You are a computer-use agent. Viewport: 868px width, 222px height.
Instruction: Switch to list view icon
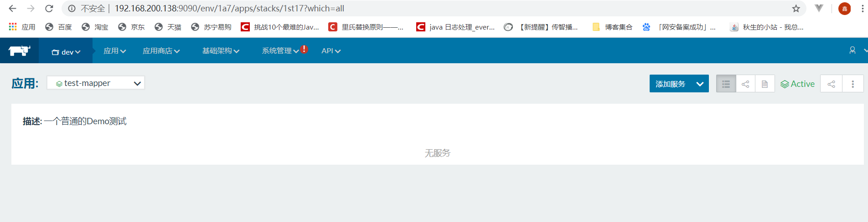pyautogui.click(x=726, y=84)
